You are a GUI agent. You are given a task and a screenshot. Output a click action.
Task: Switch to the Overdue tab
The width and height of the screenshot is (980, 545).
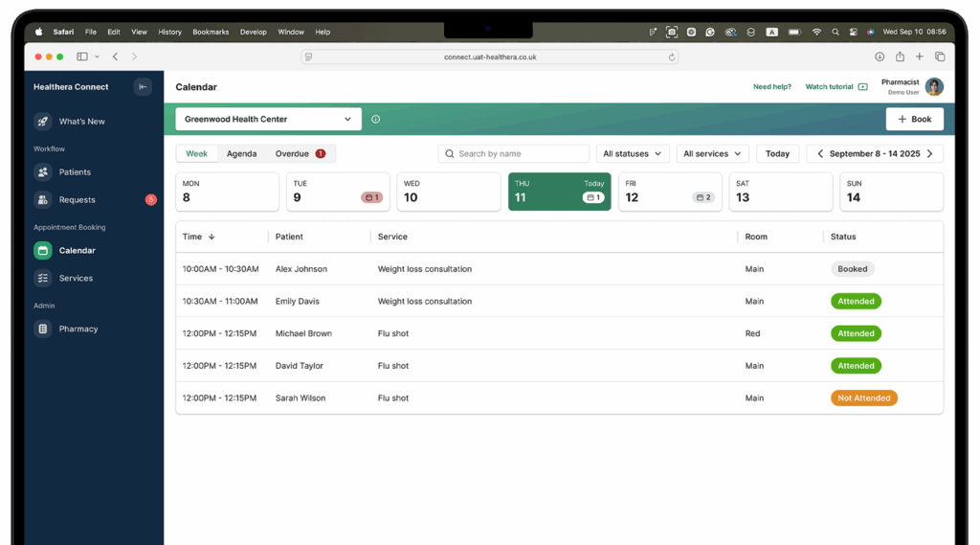300,154
